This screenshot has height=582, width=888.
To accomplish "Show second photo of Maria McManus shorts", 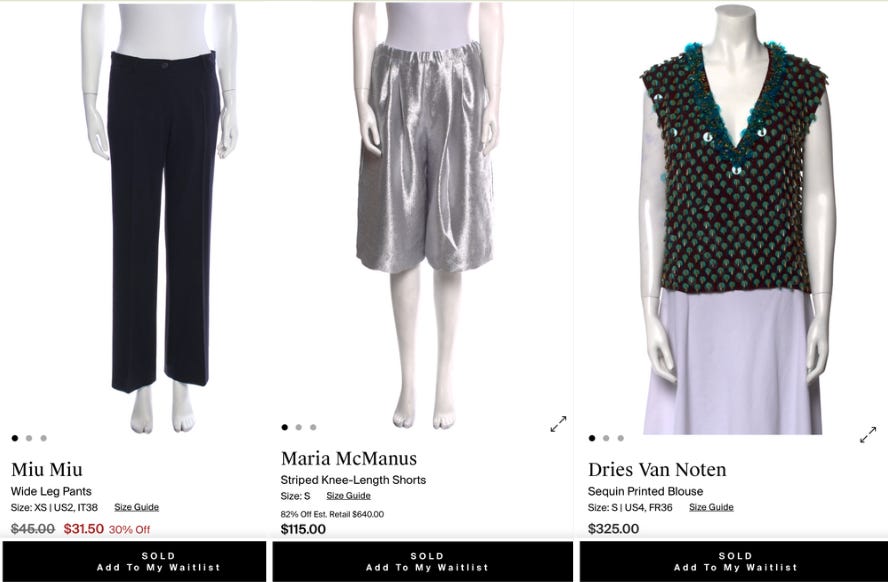I will point(298,427).
